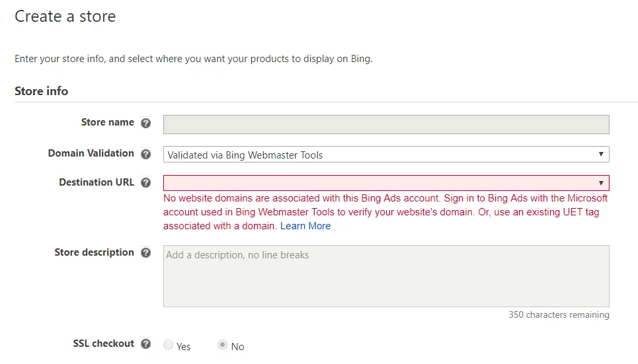Click the SSL checkout label

pos(103,344)
